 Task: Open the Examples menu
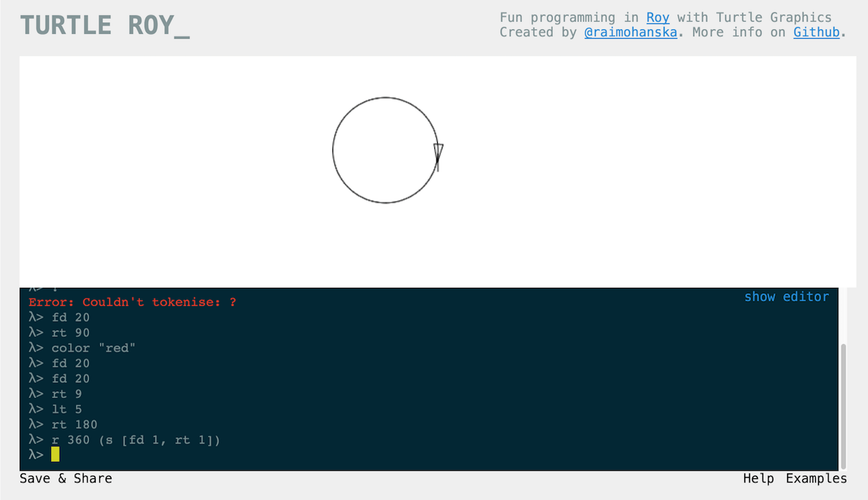click(816, 478)
